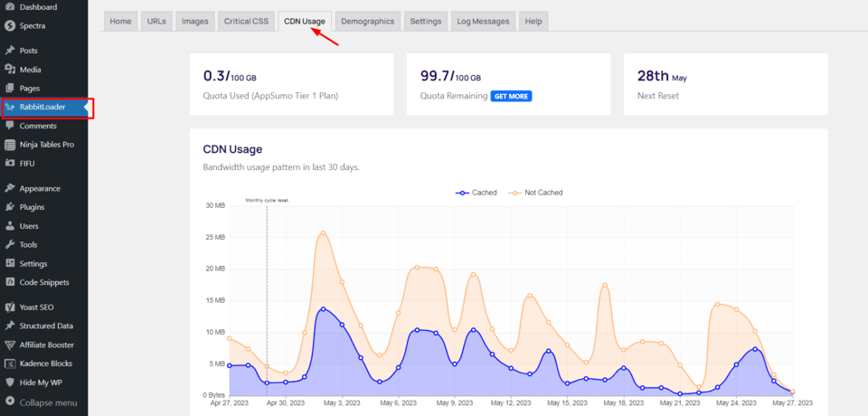
Task: Switch to the Log Messages tab
Action: point(483,21)
